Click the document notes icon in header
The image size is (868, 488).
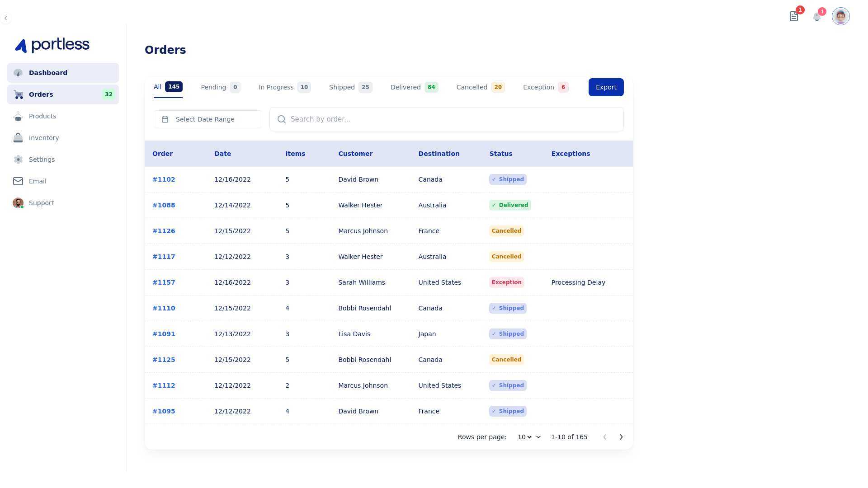(794, 17)
